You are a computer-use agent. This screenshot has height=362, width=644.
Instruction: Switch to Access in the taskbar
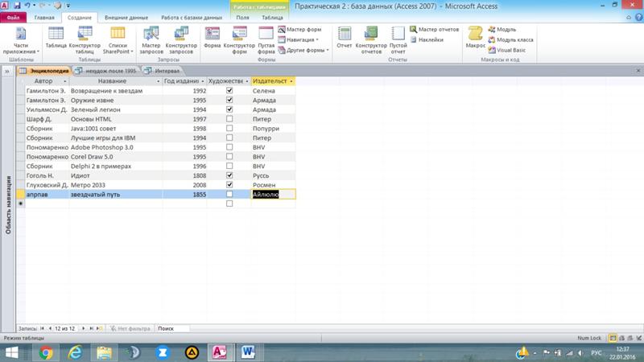click(220, 352)
